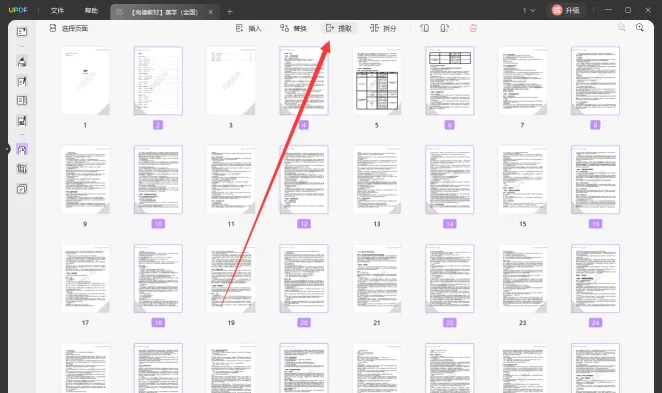The height and width of the screenshot is (393, 662).
Task: Close the open PDF document tab
Action: coord(211,12)
